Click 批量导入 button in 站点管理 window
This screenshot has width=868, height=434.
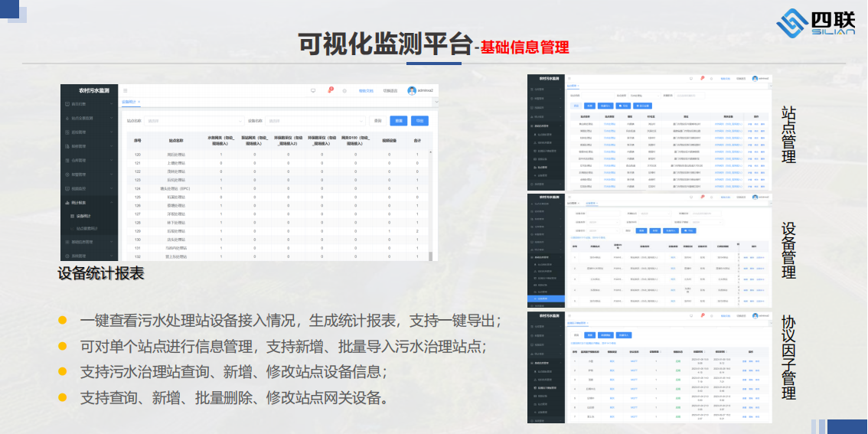(605, 106)
